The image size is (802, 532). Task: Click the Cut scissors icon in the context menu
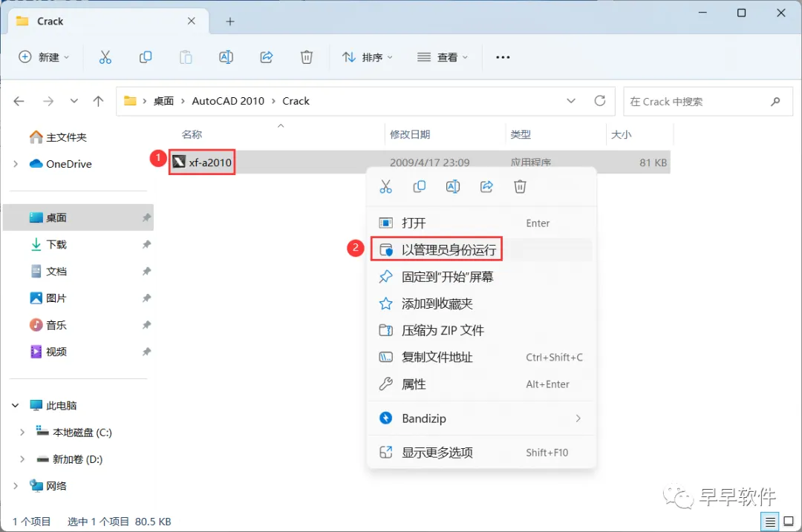click(385, 186)
